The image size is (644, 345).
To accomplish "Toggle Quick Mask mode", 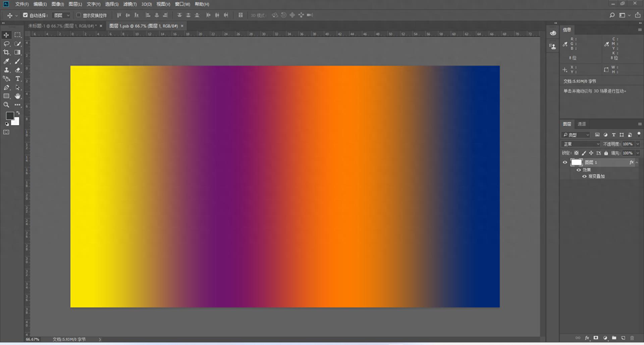I will click(6, 132).
